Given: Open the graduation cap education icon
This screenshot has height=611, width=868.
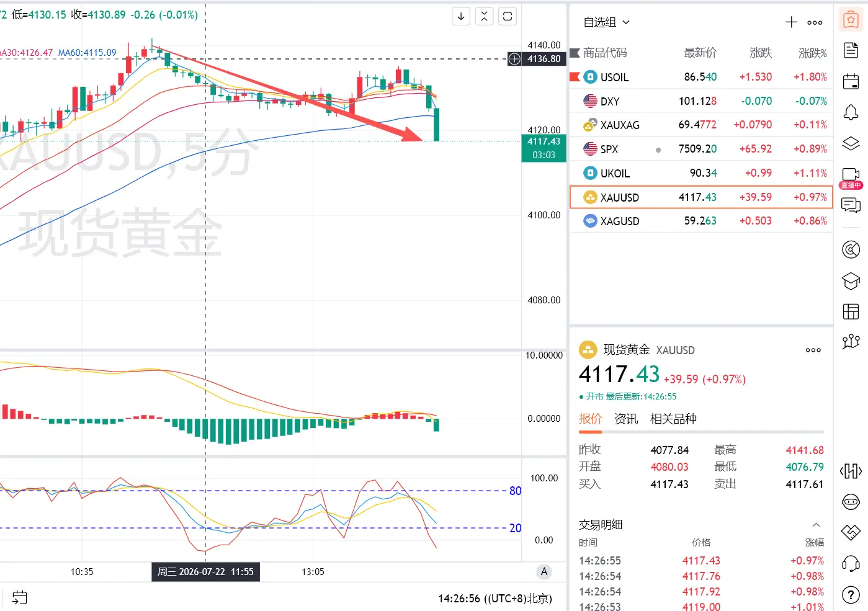Looking at the screenshot, I should (x=851, y=281).
